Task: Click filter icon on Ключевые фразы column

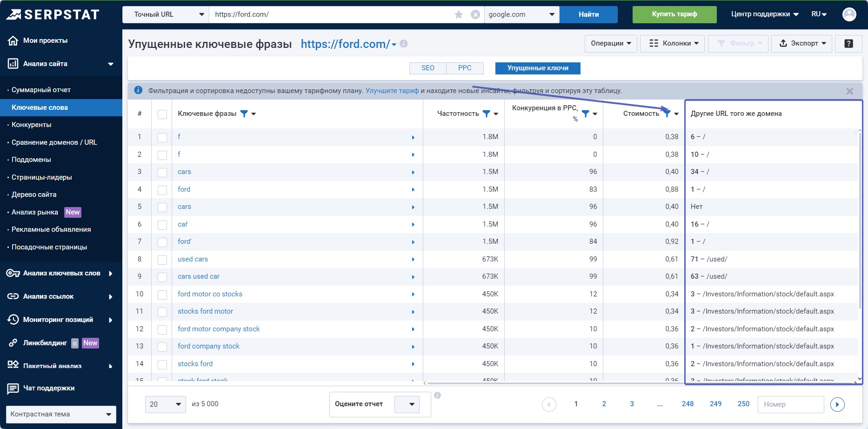Action: pos(244,114)
